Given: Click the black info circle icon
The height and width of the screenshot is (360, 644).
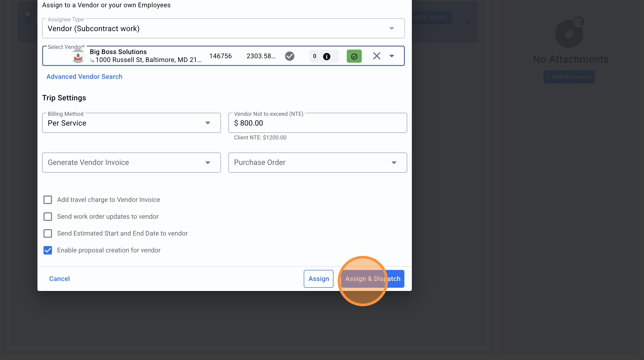Looking at the screenshot, I should 326,56.
